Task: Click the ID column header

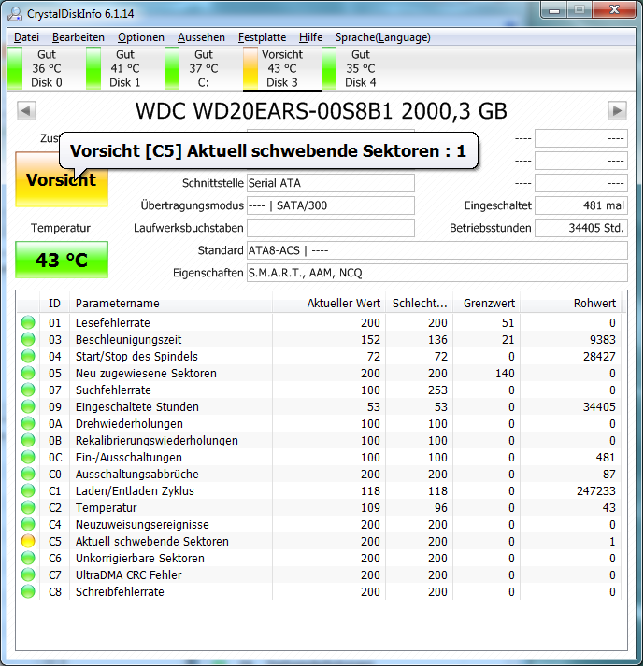Action: 54,304
